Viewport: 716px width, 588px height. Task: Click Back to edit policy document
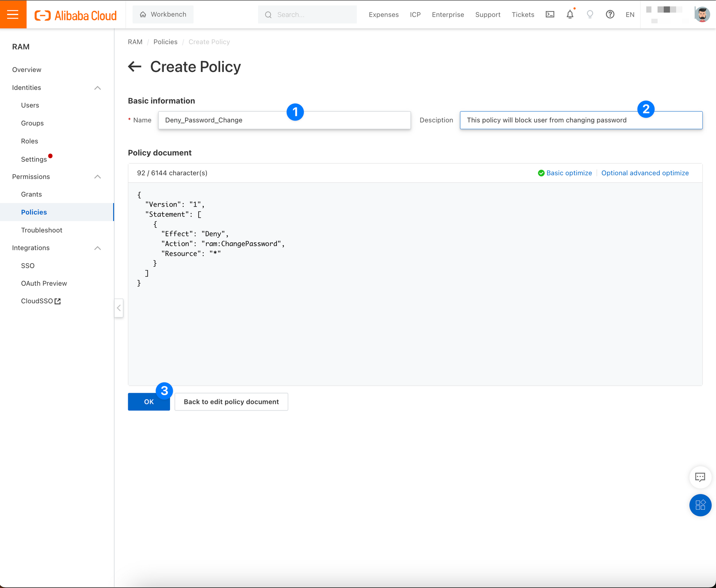pos(231,402)
